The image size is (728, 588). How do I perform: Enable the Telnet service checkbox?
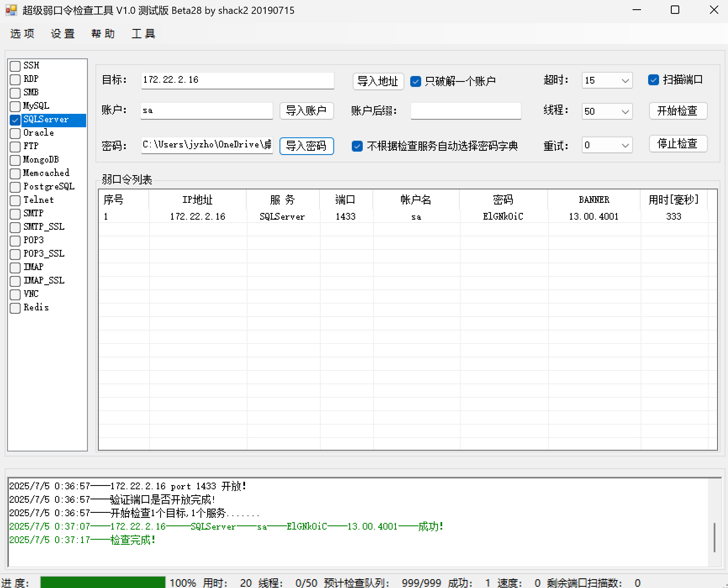click(x=15, y=200)
